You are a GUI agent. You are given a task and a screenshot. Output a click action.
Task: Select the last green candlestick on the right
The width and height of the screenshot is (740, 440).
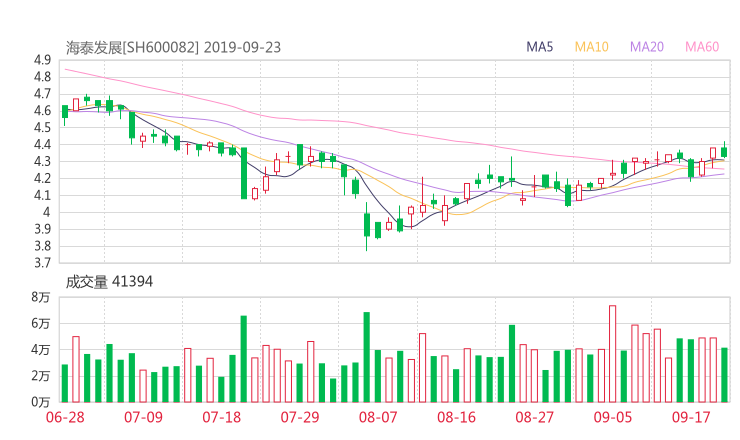pos(724,152)
